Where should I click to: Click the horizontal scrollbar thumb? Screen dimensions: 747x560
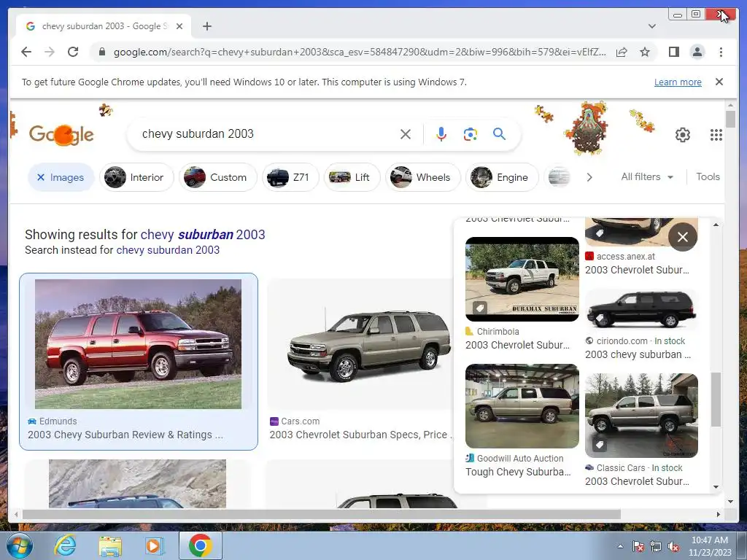pyautogui.click(x=322, y=514)
